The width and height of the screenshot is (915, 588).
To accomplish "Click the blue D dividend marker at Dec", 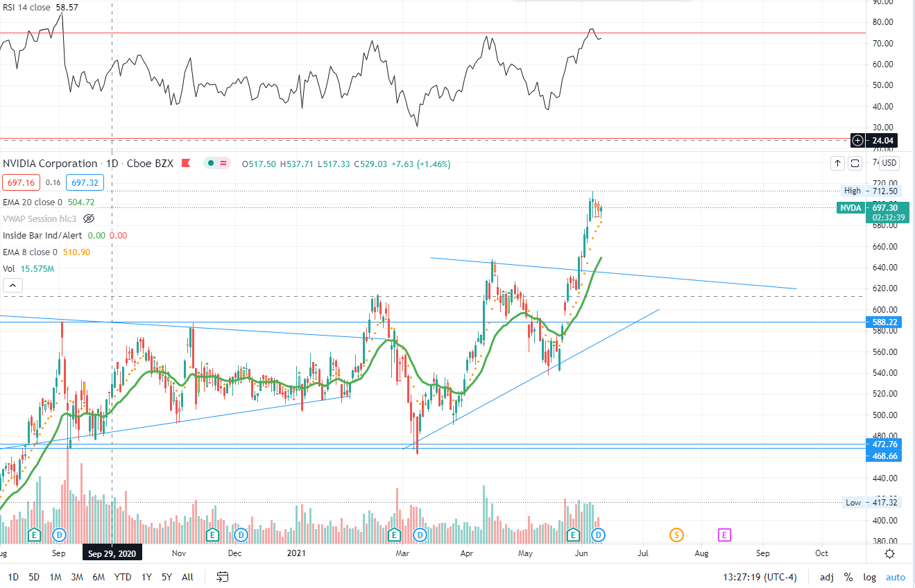I will click(241, 535).
